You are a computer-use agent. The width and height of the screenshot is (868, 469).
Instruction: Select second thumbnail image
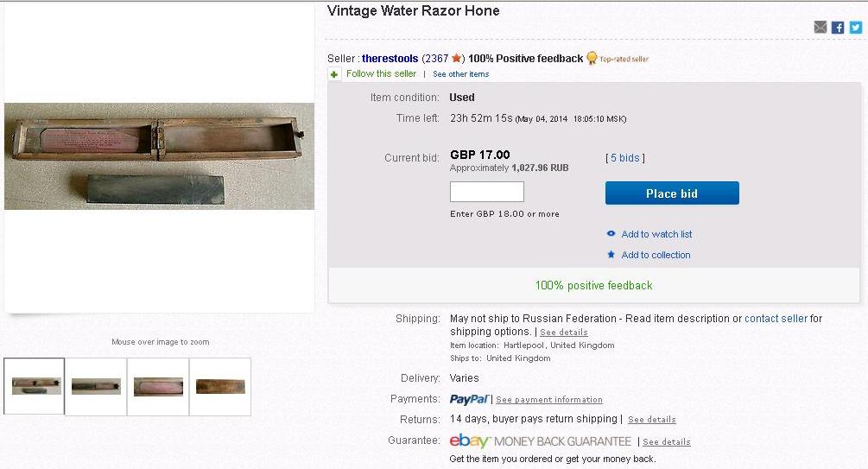click(96, 386)
